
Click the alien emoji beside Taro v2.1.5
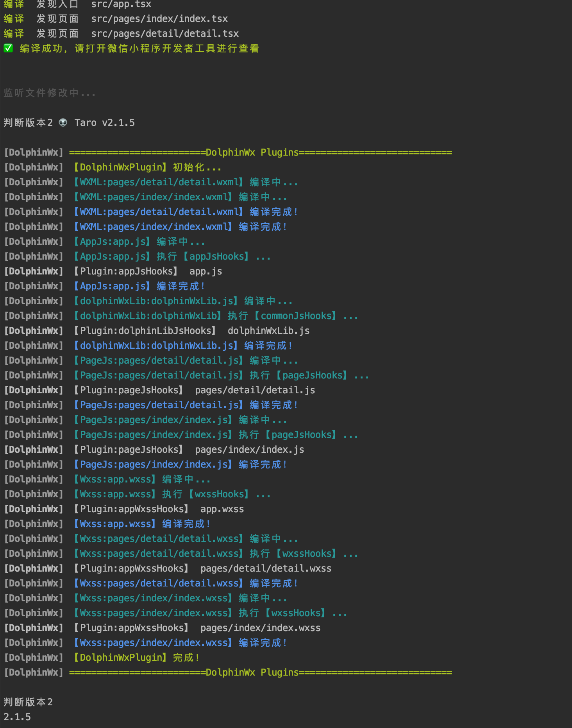coord(63,123)
